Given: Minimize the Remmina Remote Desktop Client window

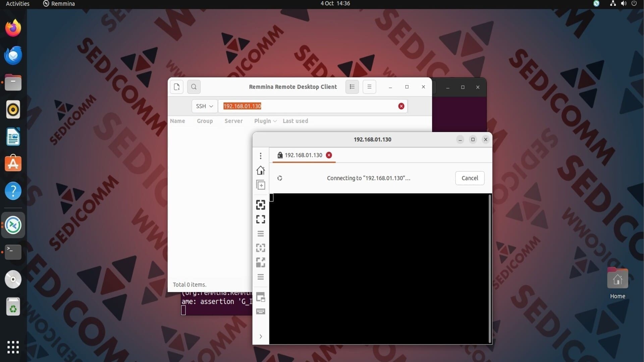Looking at the screenshot, I should (390, 87).
